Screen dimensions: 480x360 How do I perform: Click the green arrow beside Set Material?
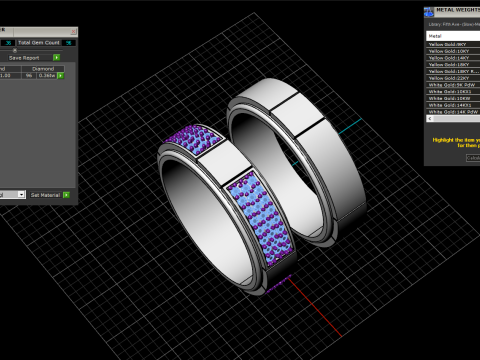(x=66, y=195)
